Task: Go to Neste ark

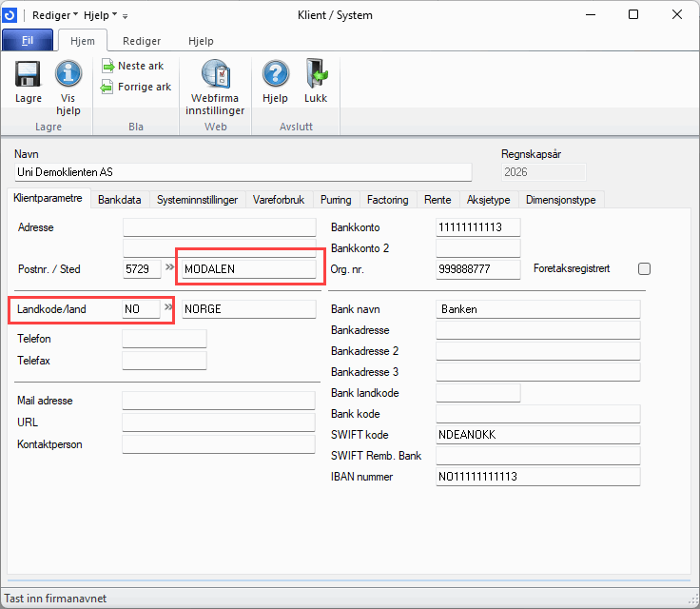Action: click(132, 66)
